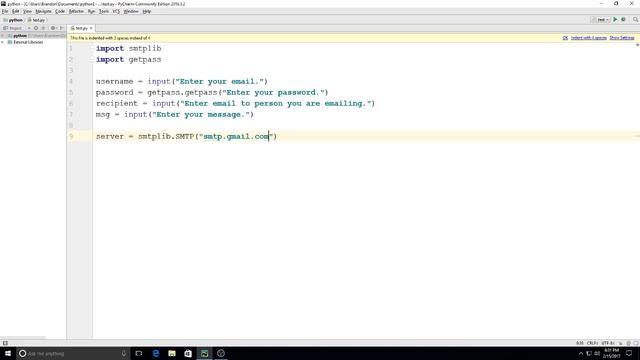Click the volume icon in system tray
640x360 pixels.
(597, 353)
